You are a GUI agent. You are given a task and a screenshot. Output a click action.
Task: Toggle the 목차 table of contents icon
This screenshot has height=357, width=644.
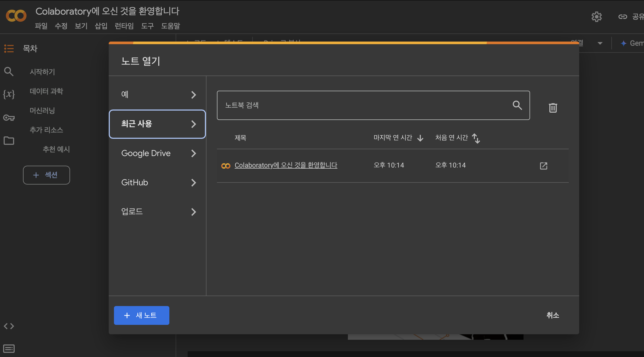click(x=9, y=48)
